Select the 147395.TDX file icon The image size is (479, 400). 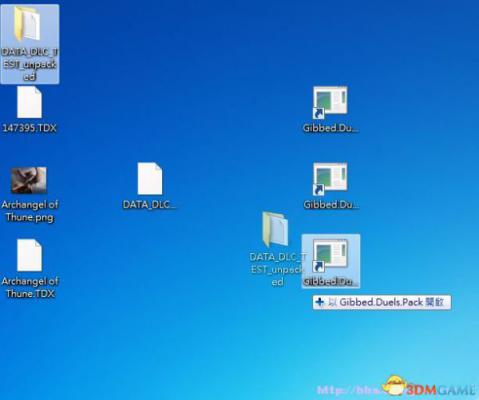[x=29, y=102]
